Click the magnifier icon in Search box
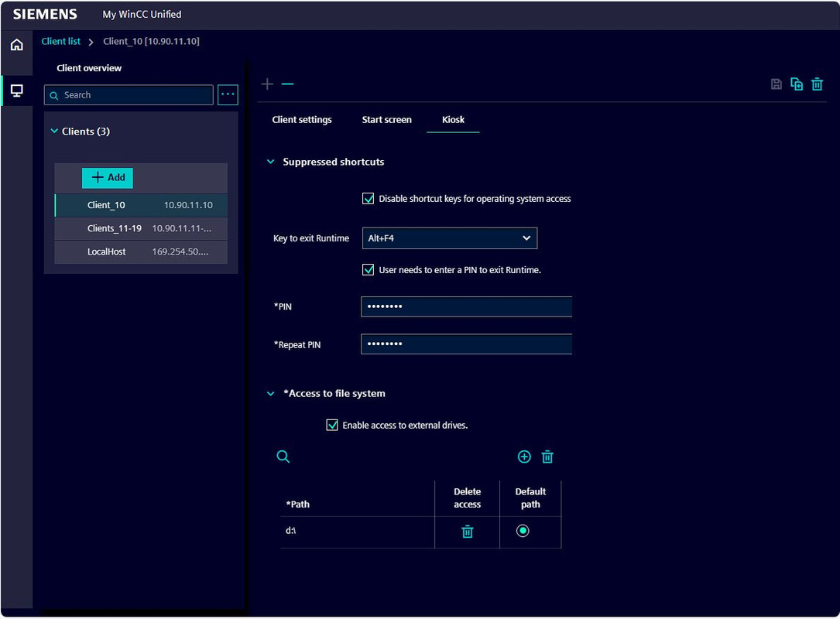 [54, 95]
